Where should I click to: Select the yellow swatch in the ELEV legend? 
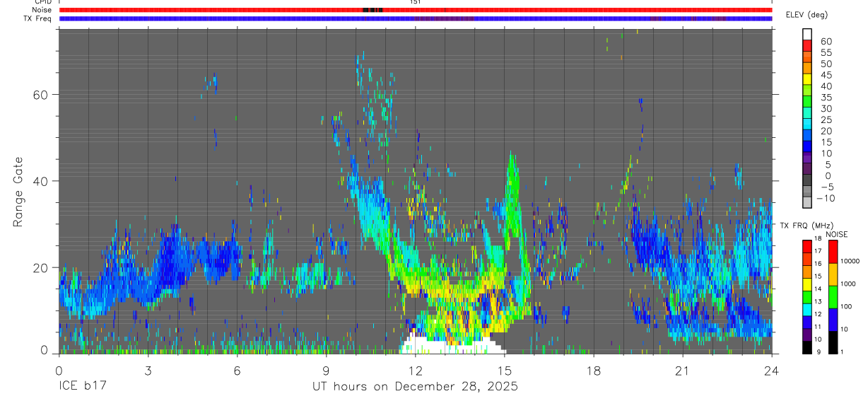[x=807, y=80]
